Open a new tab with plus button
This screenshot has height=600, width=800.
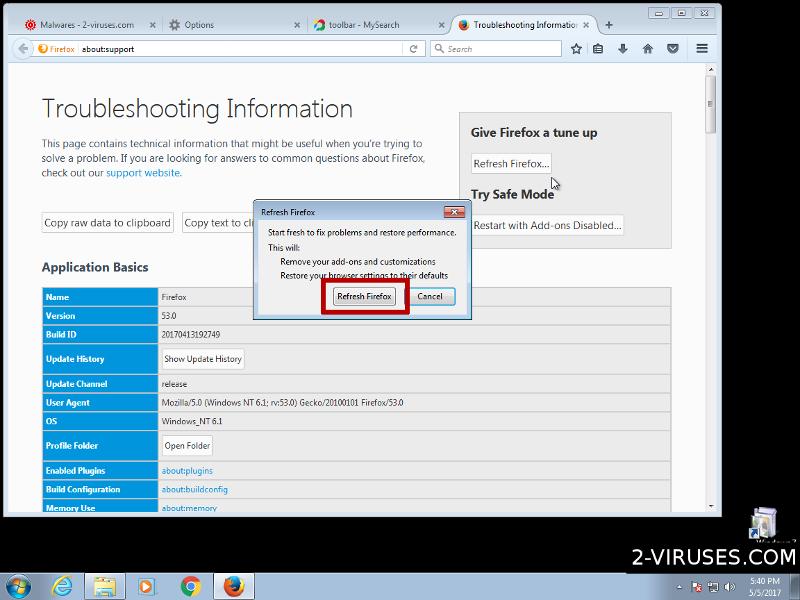[609, 24]
